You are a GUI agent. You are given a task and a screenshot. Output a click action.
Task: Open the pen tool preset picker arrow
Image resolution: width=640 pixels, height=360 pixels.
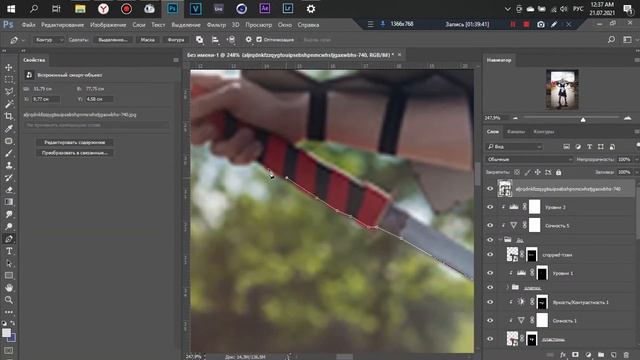pos(22,40)
